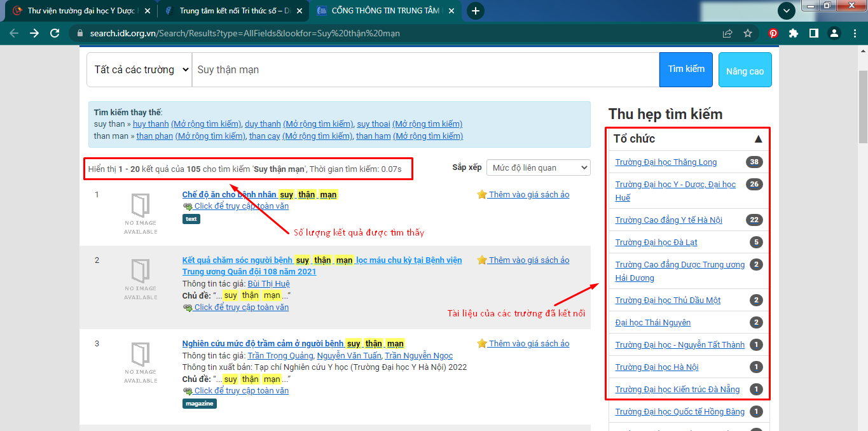Click alternative search 'duy thanh'
This screenshot has width=868, height=431.
(263, 124)
